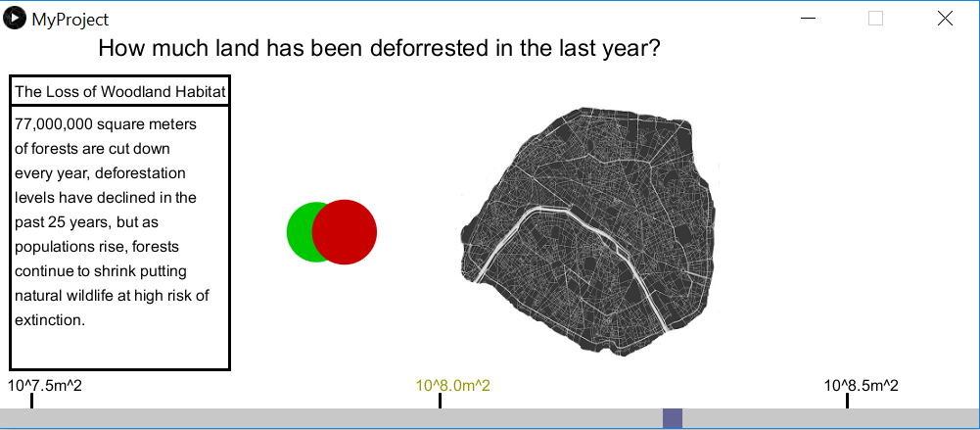Click the deforestation question headline
Screen dimensions: 980x430
click(x=380, y=49)
